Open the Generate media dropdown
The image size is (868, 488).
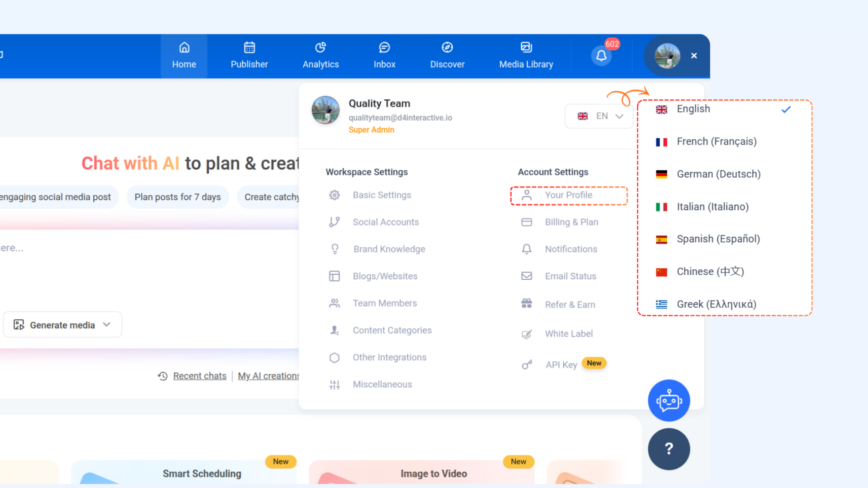(x=62, y=325)
